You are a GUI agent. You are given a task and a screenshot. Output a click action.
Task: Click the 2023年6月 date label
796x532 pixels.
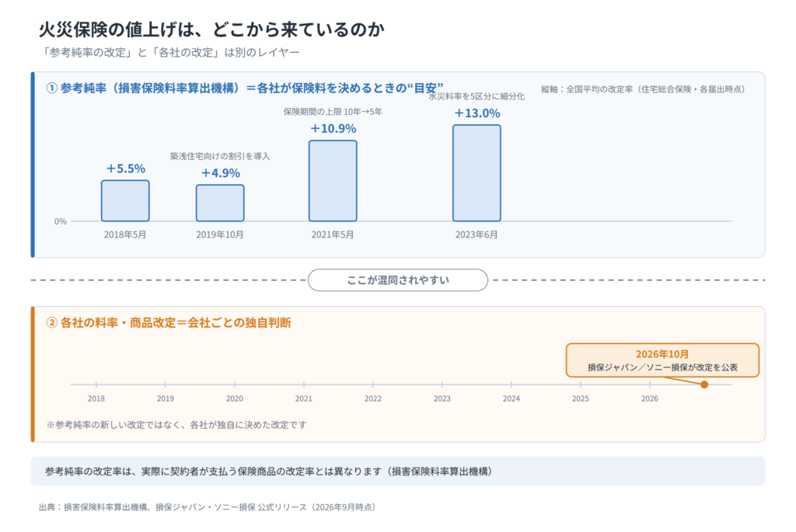477,235
